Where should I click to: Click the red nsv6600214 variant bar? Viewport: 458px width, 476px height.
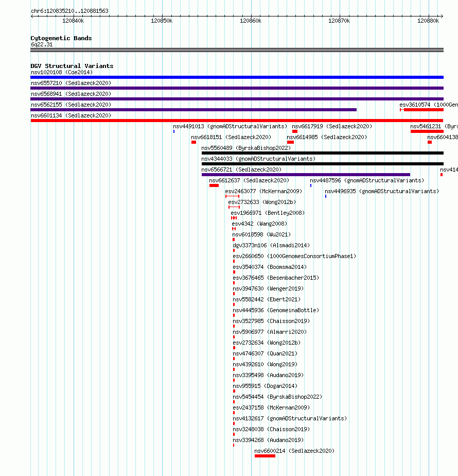(265, 456)
